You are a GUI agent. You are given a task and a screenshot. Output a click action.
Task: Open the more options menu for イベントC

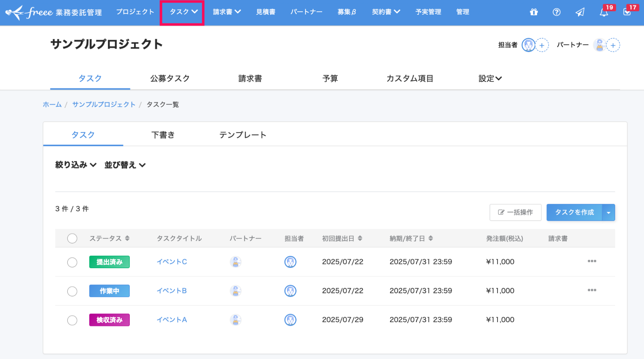tap(592, 261)
